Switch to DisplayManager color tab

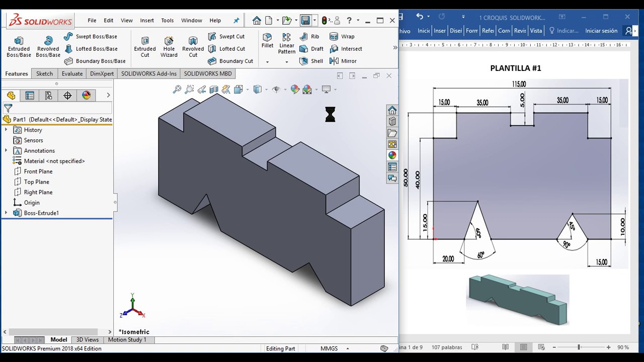tap(87, 96)
